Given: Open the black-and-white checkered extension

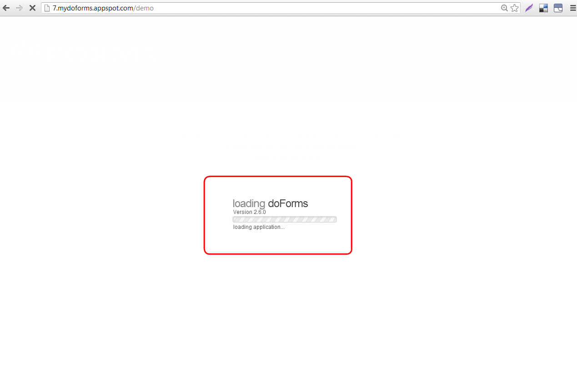Looking at the screenshot, I should point(543,8).
